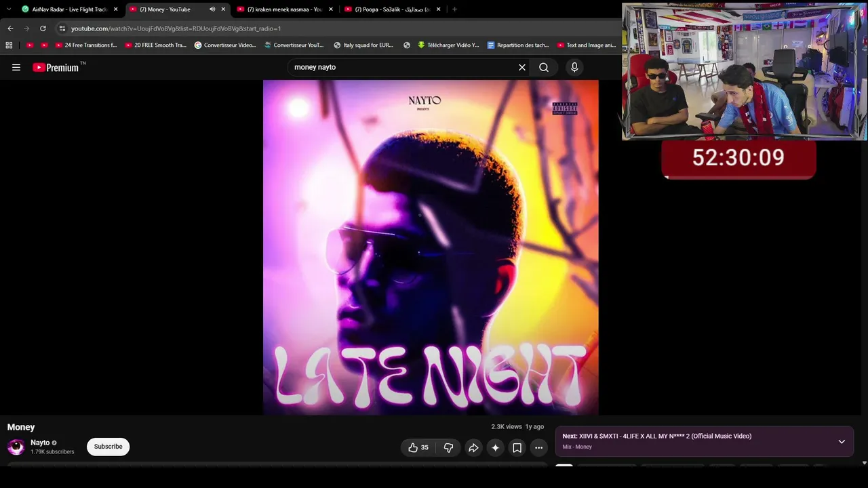Click the webcam overlay feed
The image size is (868, 488).
coord(744,72)
